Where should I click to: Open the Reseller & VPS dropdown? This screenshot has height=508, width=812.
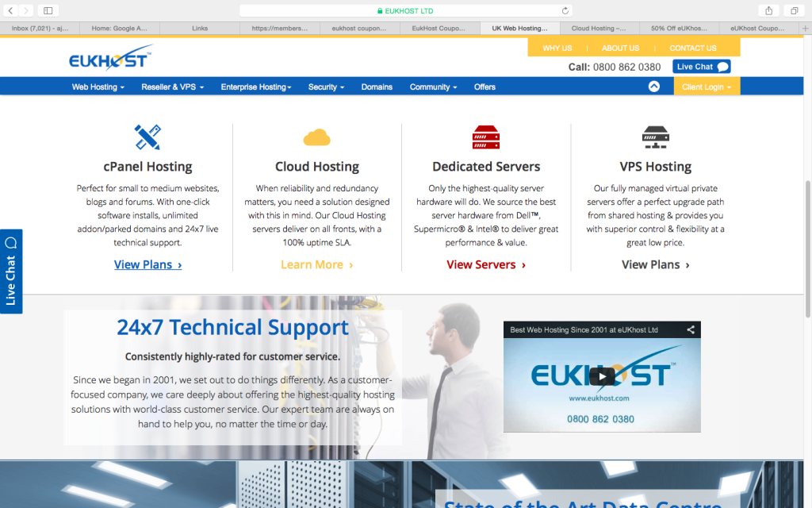172,87
